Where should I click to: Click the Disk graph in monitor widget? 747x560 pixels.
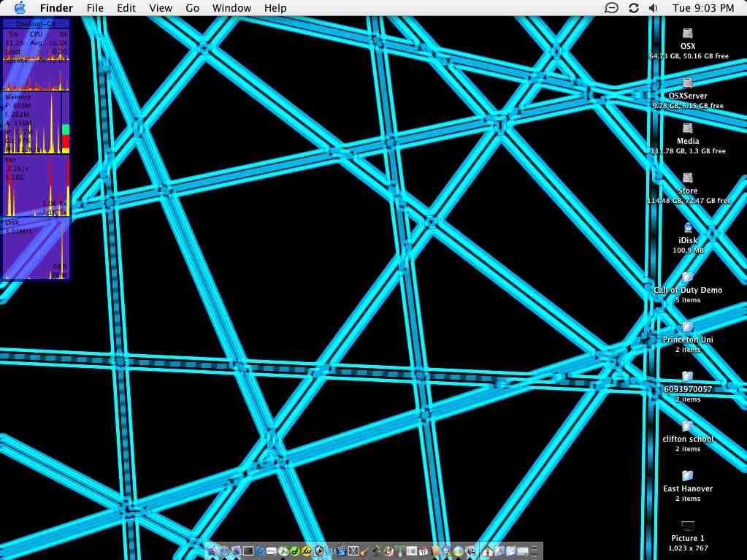[37, 248]
